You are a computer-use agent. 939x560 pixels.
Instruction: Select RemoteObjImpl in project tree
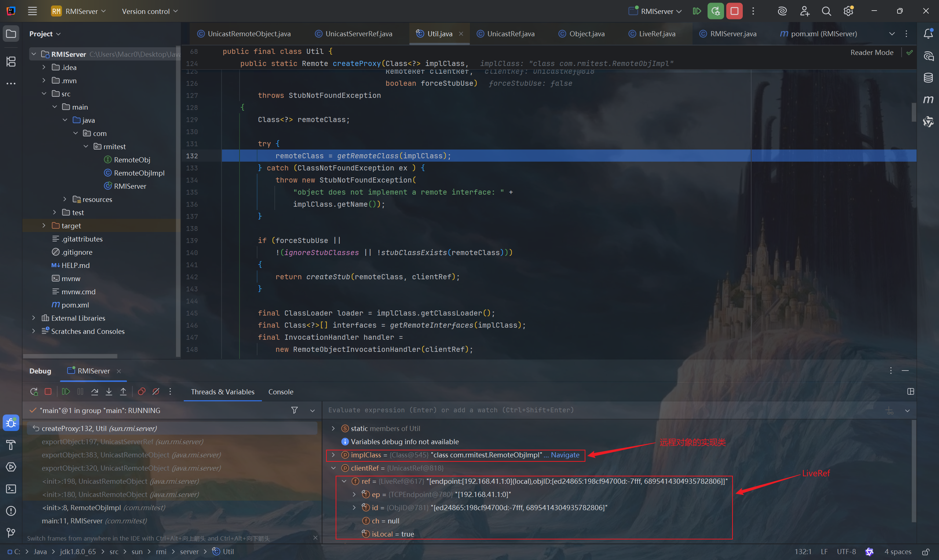(x=134, y=173)
